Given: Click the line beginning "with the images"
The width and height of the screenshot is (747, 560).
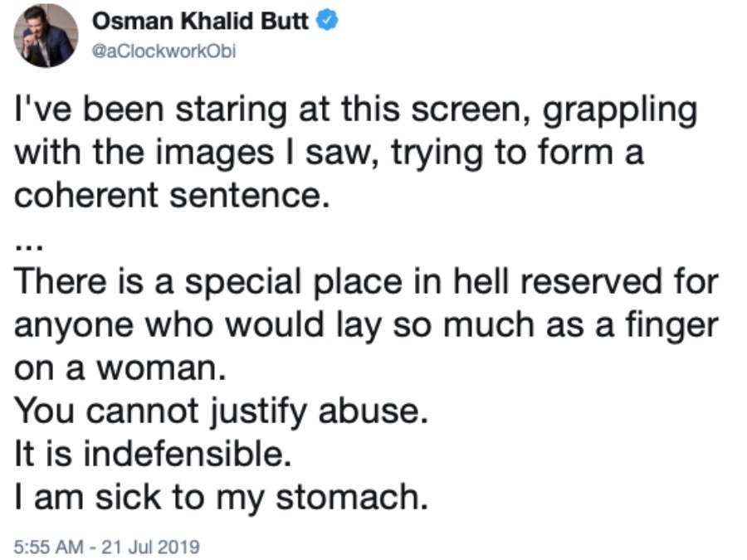Looking at the screenshot, I should (330, 154).
